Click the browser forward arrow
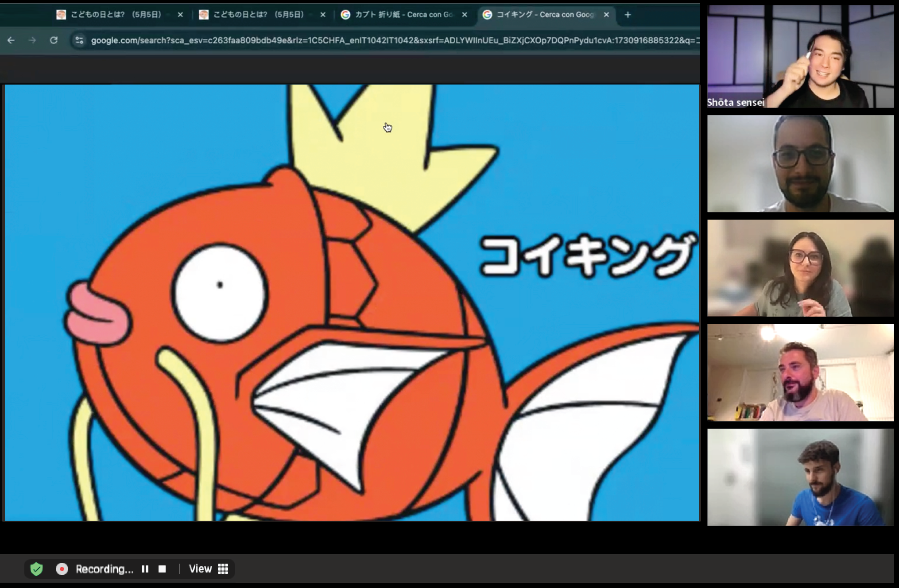The height and width of the screenshot is (588, 899). (32, 40)
